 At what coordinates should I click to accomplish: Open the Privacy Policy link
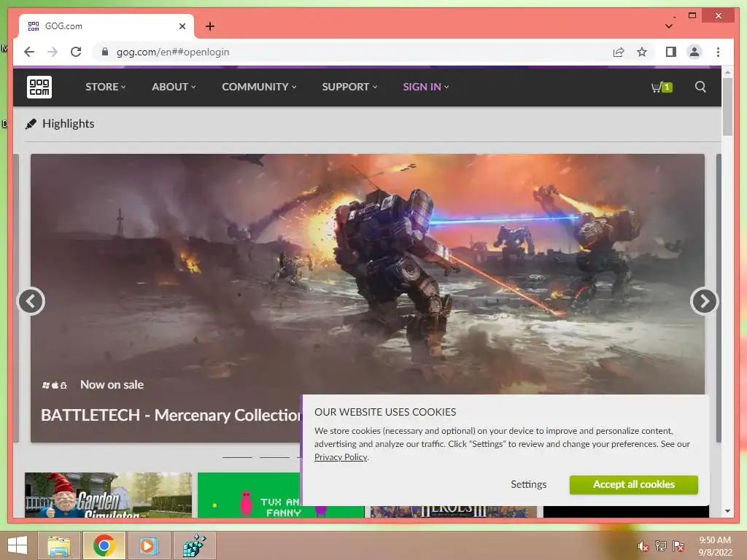point(341,457)
